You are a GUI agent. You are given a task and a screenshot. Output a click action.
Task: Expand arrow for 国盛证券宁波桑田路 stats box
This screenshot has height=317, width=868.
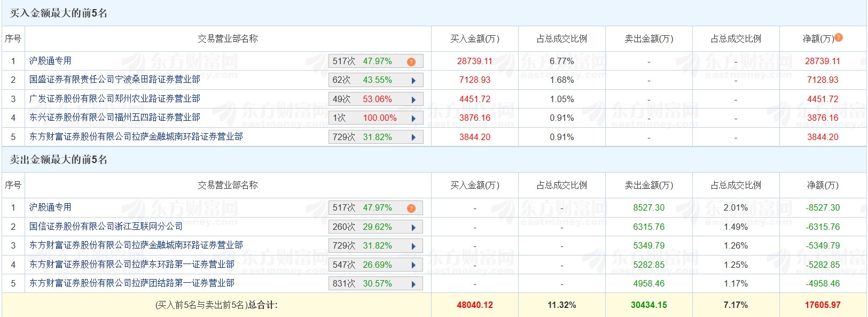click(x=413, y=81)
